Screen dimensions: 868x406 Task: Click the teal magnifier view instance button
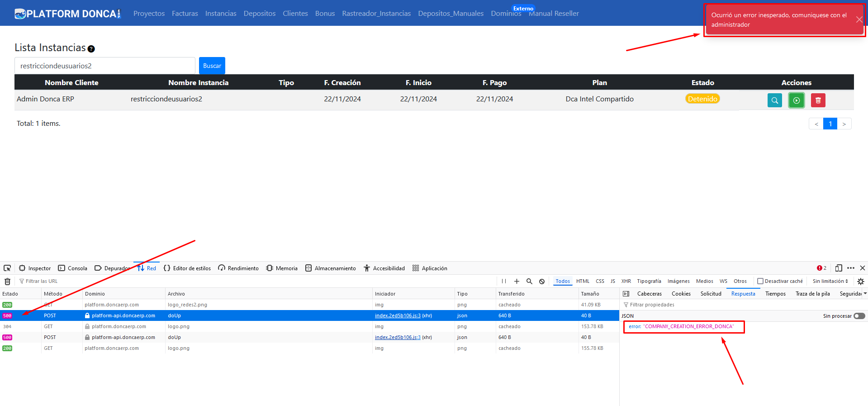pyautogui.click(x=774, y=100)
